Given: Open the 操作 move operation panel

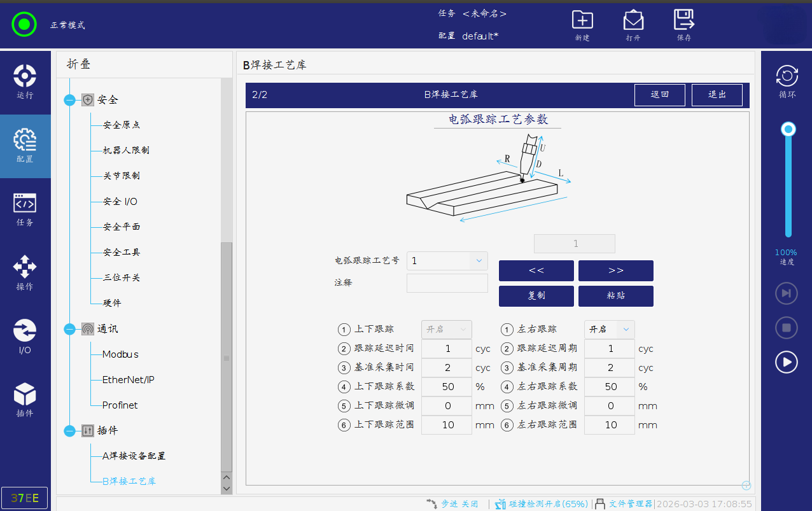Looking at the screenshot, I should [x=25, y=273].
